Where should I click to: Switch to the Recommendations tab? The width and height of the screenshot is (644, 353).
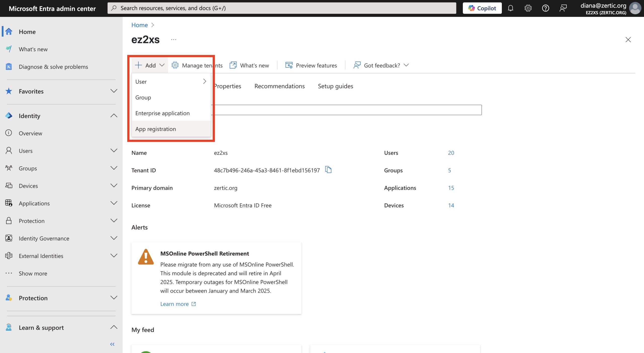[279, 86]
